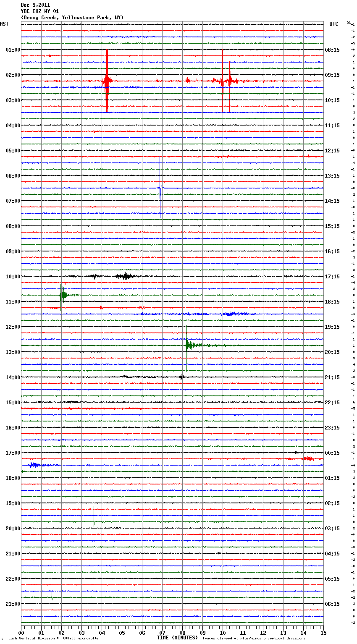This screenshot has height=644, width=357.
Task: Click the large red event near minute 4
Action: pos(107,81)
